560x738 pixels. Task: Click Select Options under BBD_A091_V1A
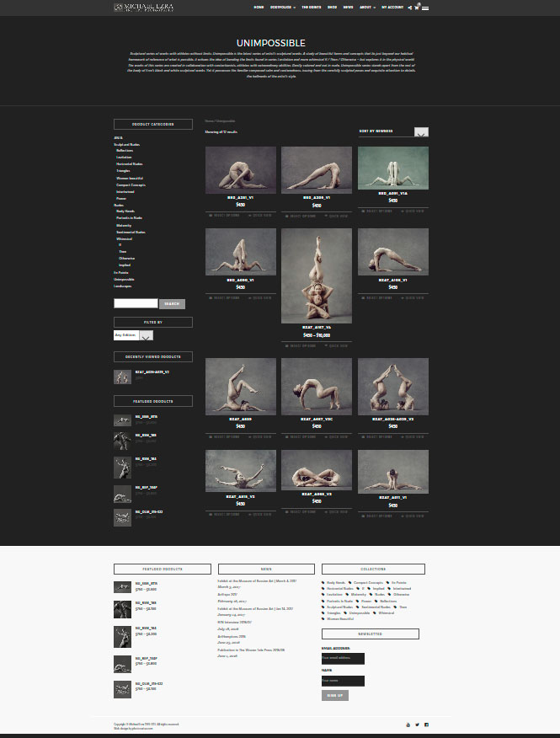(376, 211)
